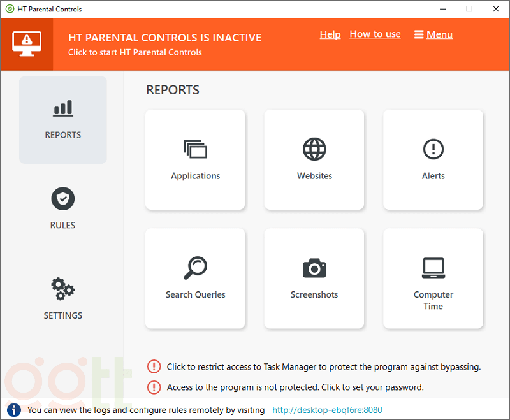Screen dimensions: 510x420
Task: Switch to the Rules section
Action: pyautogui.click(x=63, y=208)
